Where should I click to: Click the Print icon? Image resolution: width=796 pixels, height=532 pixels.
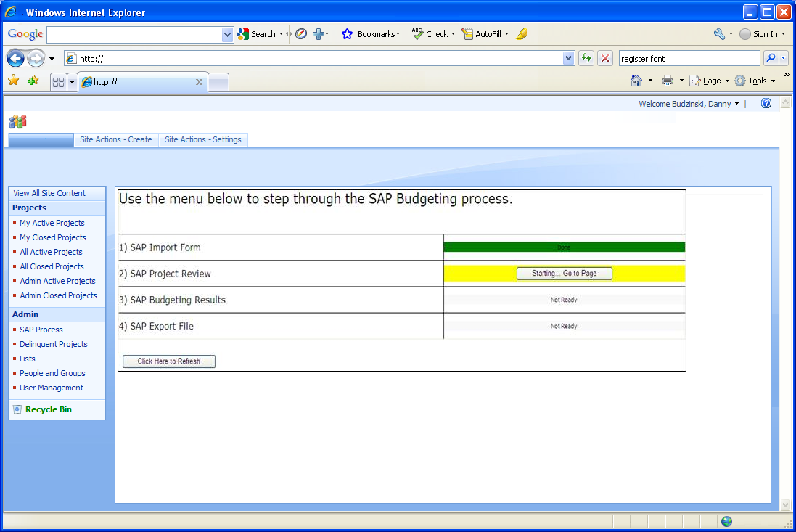click(668, 81)
